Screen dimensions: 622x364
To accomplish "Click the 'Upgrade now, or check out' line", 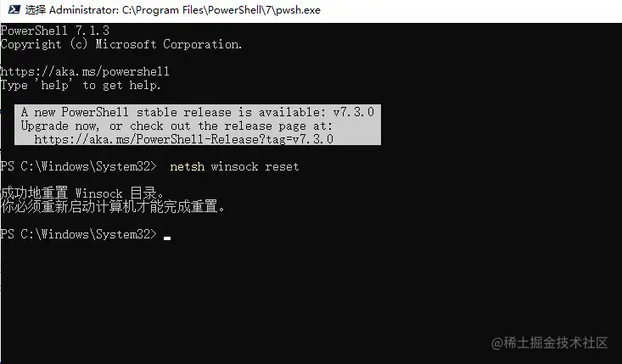I will (177, 126).
